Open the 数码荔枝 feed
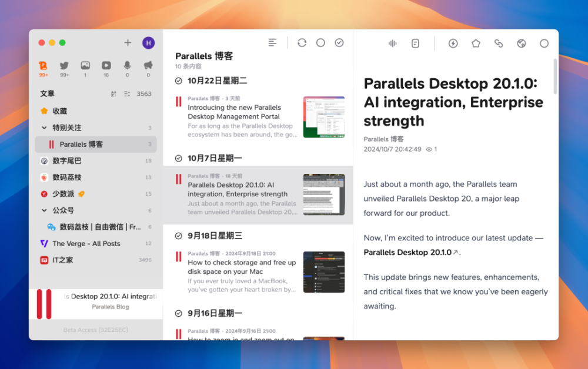Screen dimensions: 588x369 96,177
